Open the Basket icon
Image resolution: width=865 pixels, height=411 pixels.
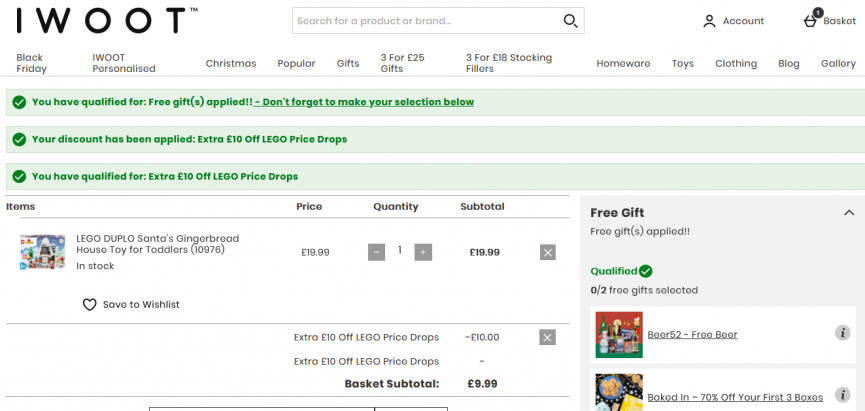(x=810, y=20)
